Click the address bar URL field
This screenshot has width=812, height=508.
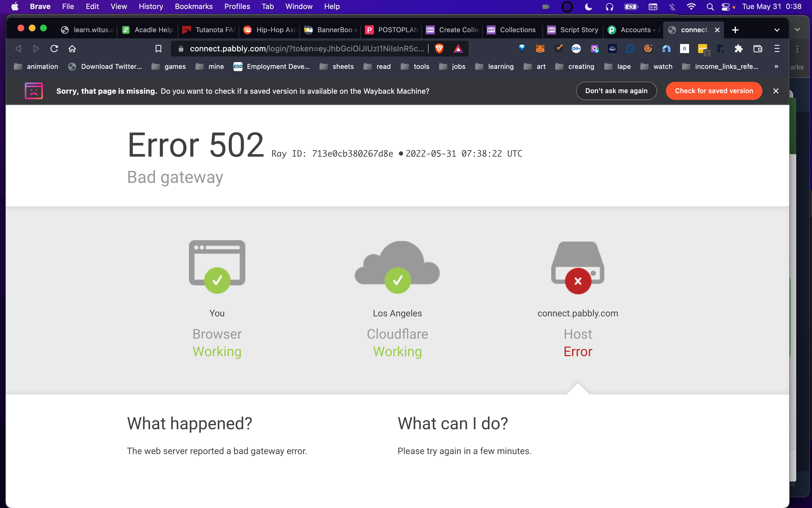(x=307, y=49)
